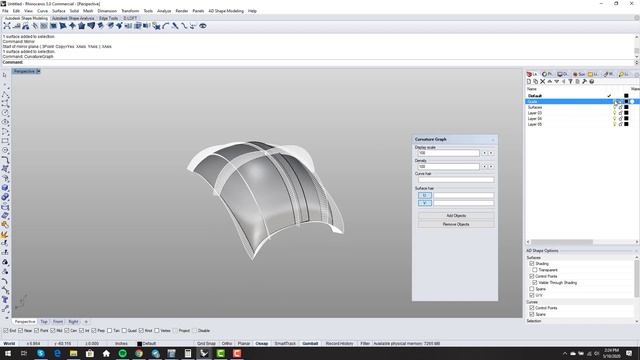Decrease Density value with stepper arrow
640x360 pixels.
point(484,167)
